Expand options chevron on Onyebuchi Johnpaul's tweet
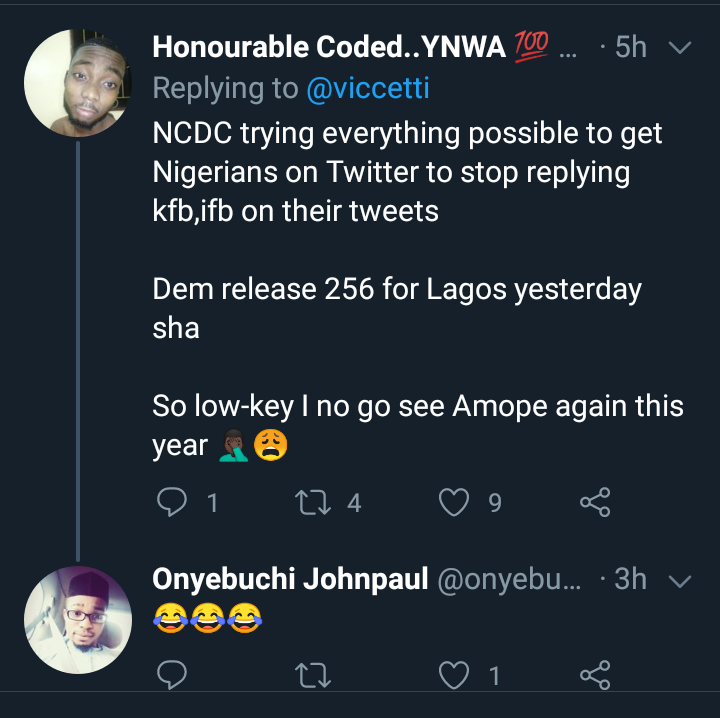Viewport: 720px width, 718px height. tap(679, 580)
